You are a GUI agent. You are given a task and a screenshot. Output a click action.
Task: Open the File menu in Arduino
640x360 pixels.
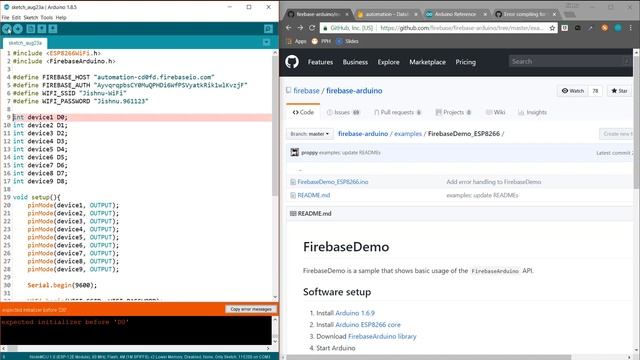[5, 18]
